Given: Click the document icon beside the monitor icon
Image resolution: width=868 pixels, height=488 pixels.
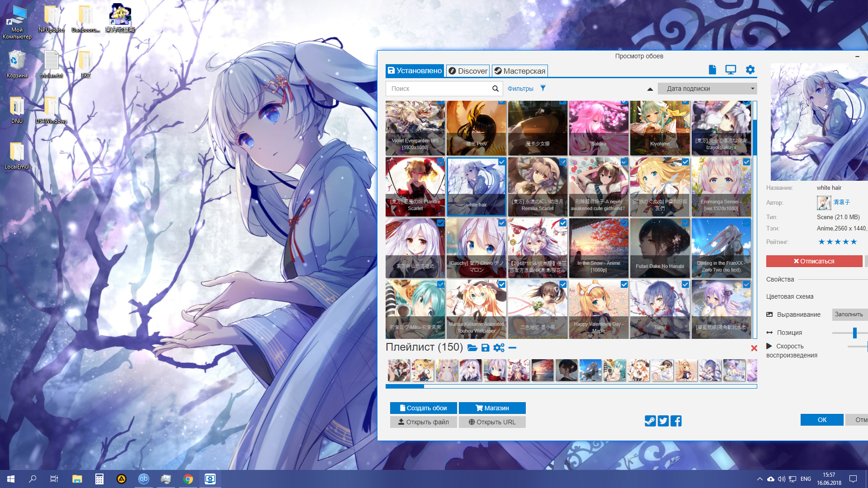Looking at the screenshot, I should coord(712,70).
